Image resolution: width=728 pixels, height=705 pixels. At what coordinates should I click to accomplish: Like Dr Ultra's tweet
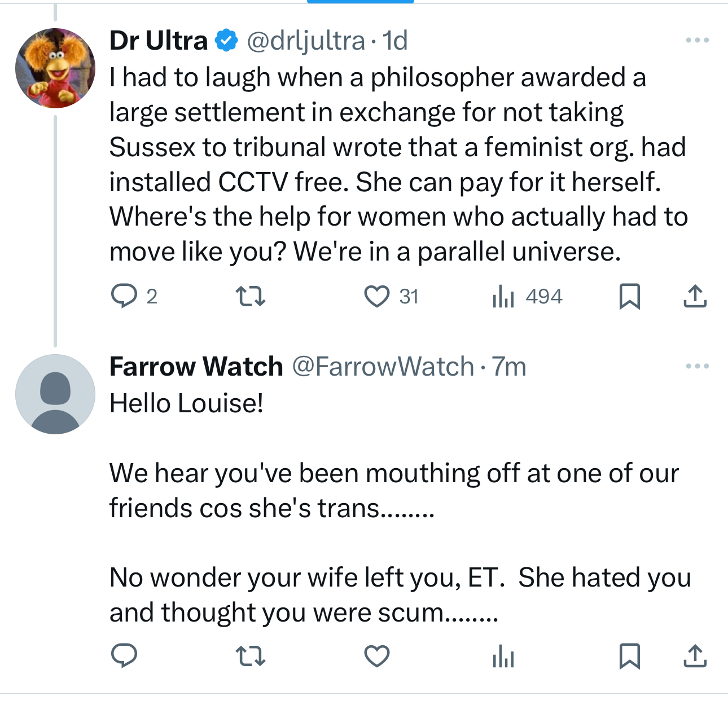point(376,296)
